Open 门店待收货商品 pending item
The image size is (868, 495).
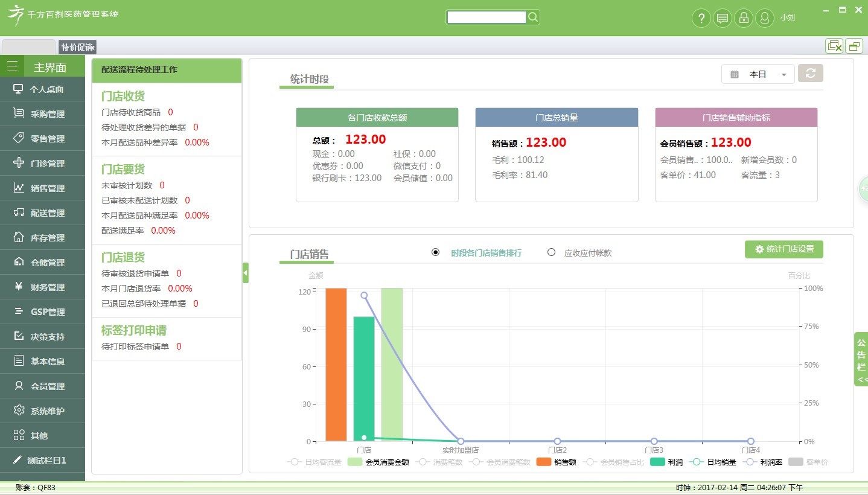pyautogui.click(x=131, y=112)
